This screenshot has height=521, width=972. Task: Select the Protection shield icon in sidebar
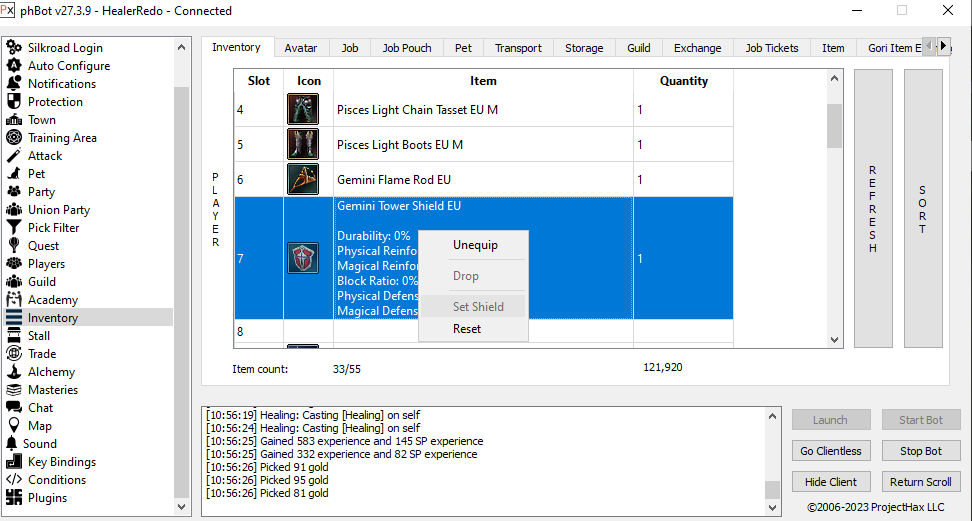coord(14,102)
